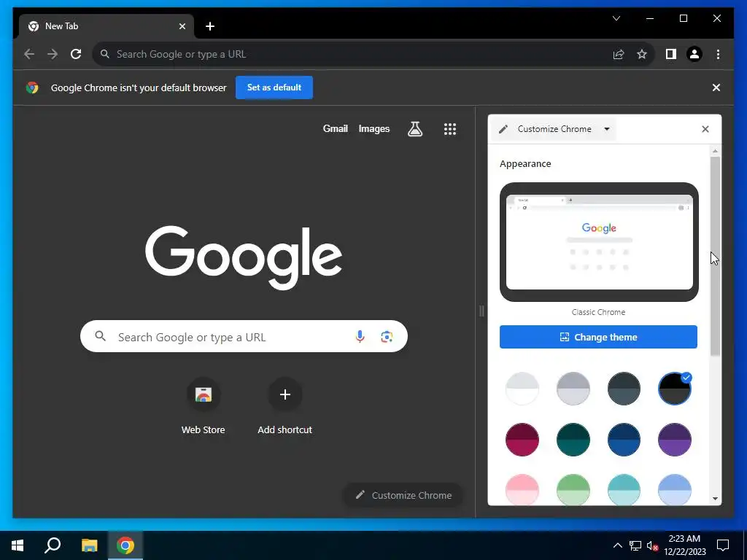Select the purple color swatch

pos(675,440)
